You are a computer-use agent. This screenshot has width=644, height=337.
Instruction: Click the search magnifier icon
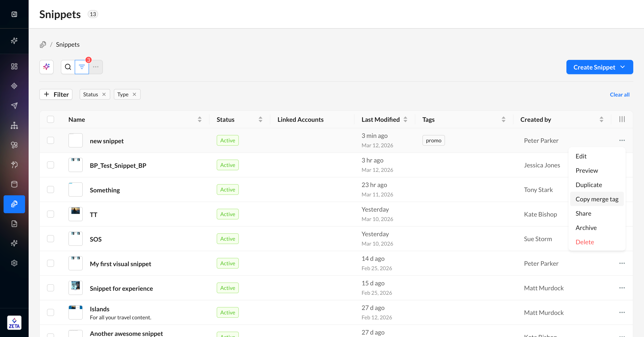pos(68,67)
